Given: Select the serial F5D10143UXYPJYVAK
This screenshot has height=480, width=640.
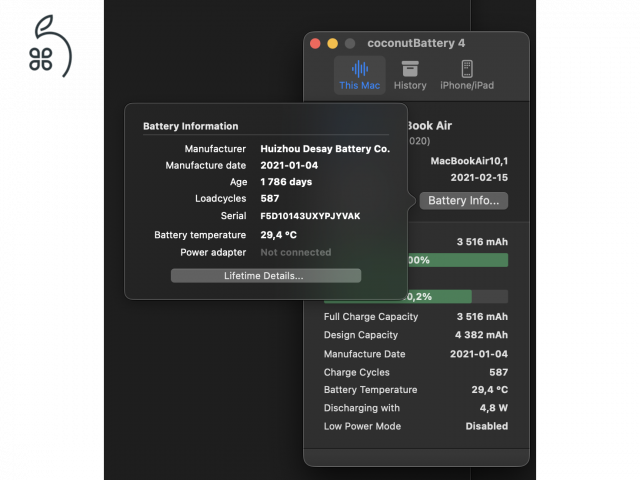Looking at the screenshot, I should pos(310,216).
